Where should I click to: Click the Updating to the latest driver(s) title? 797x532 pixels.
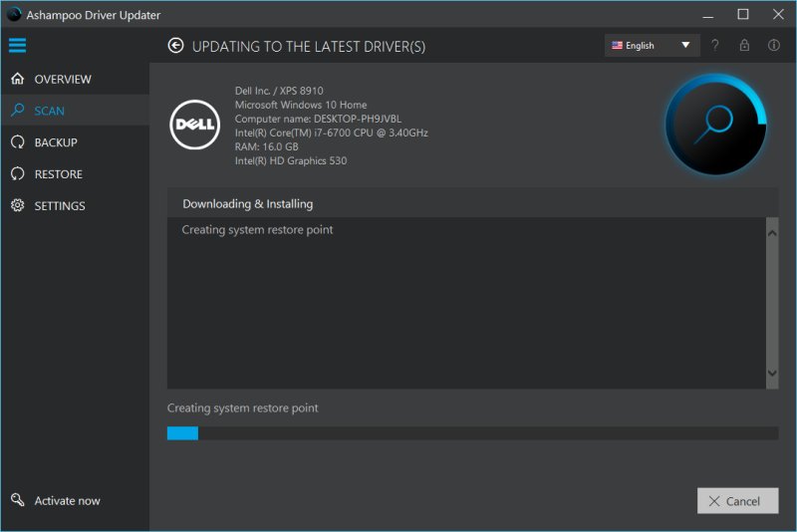[309, 47]
